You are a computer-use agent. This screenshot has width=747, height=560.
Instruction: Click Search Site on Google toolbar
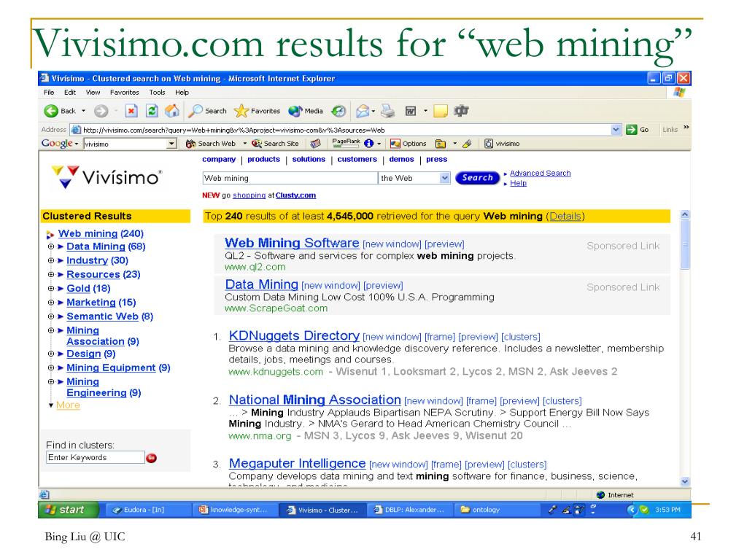275,144
